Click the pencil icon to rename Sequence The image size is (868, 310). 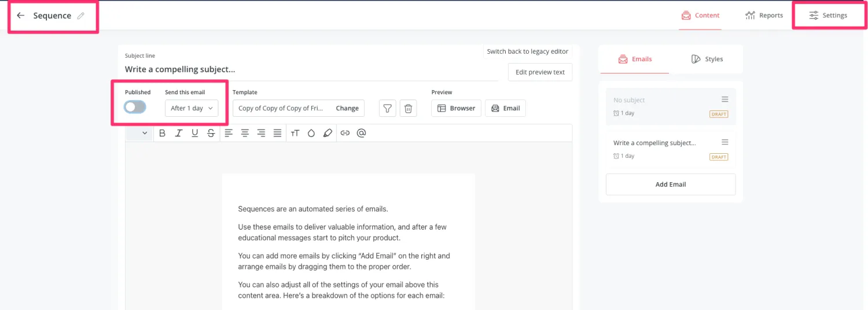[x=81, y=16]
